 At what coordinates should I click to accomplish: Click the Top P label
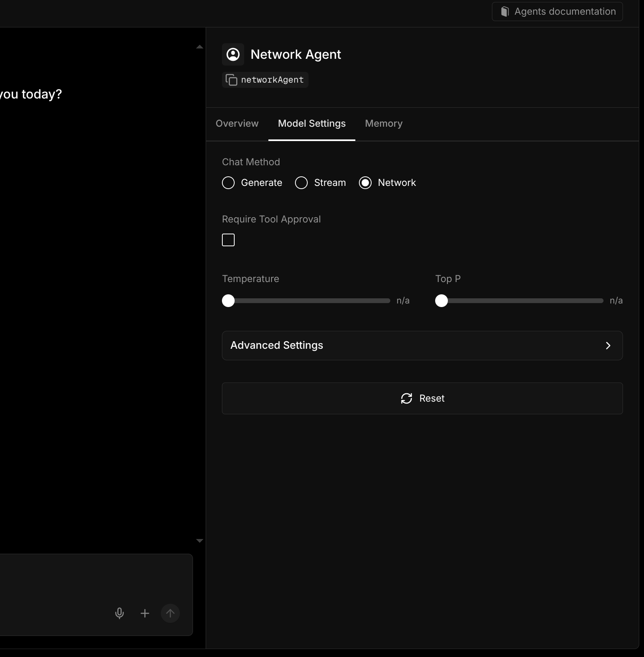448,279
